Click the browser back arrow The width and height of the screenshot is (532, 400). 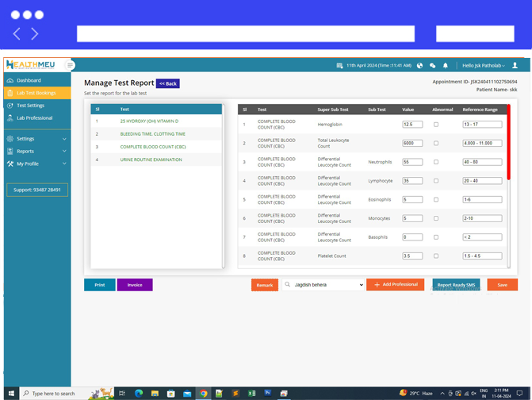tap(17, 34)
